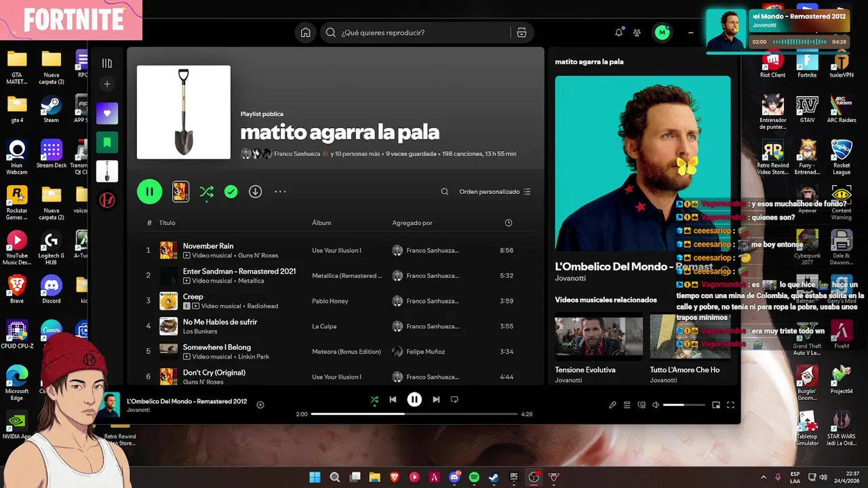Open ARC Raiders desktop shortcut
The width and height of the screenshot is (868, 488).
click(842, 108)
